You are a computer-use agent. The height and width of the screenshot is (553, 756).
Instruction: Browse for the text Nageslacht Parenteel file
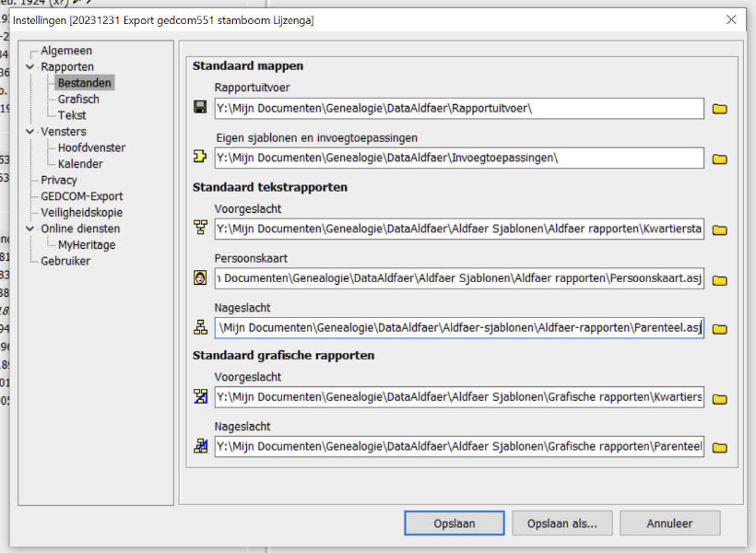coord(720,329)
